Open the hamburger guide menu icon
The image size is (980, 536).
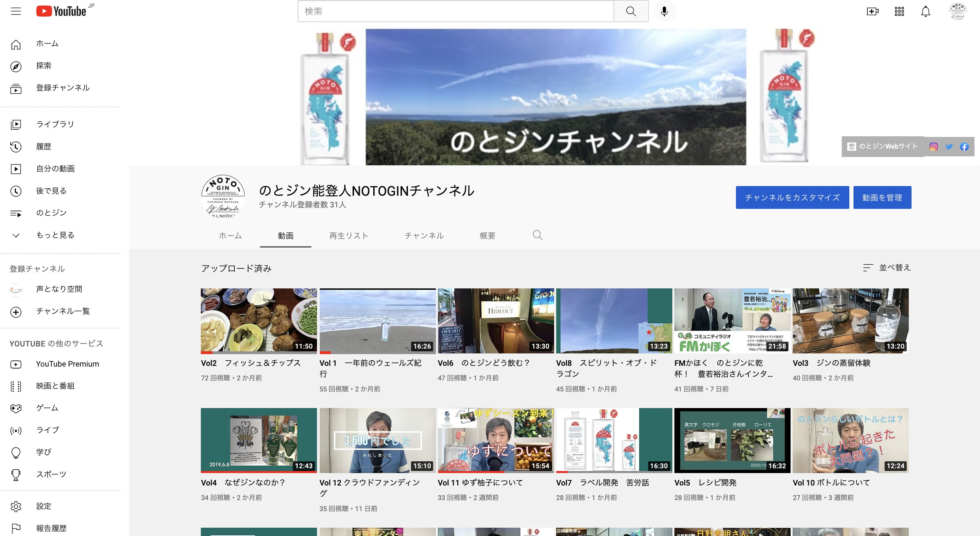[x=16, y=11]
